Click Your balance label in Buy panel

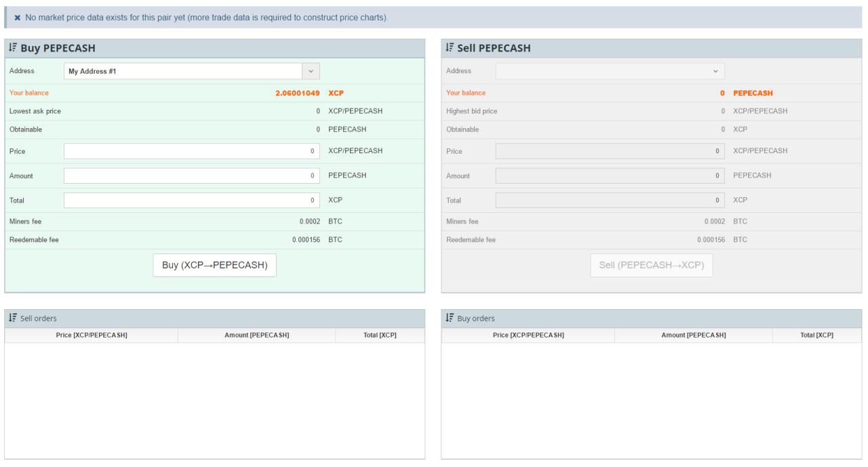click(29, 93)
